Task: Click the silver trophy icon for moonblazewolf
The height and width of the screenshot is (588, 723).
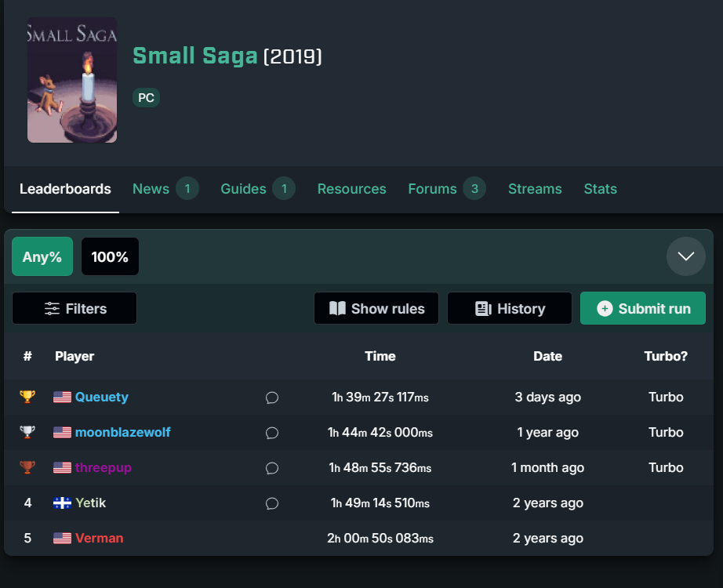Action: (x=27, y=432)
